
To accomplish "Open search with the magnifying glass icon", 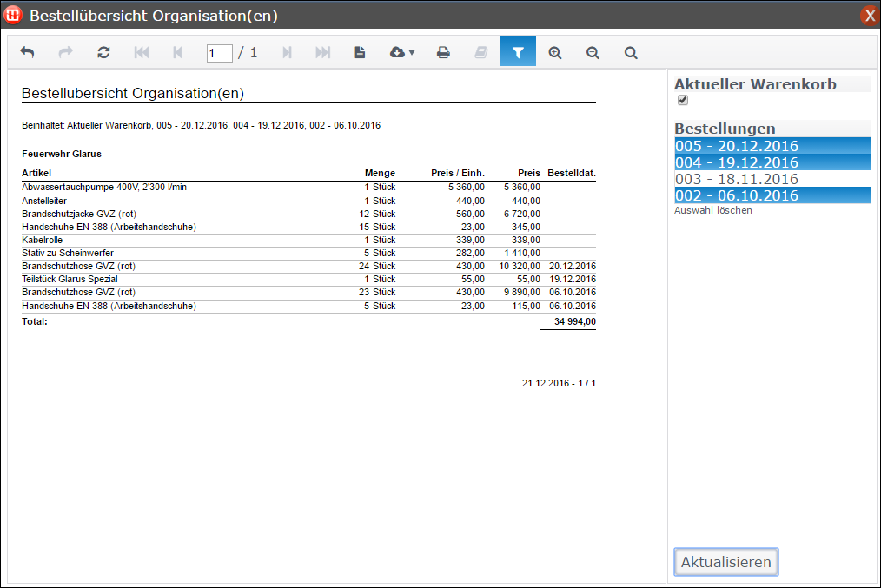I will (631, 52).
